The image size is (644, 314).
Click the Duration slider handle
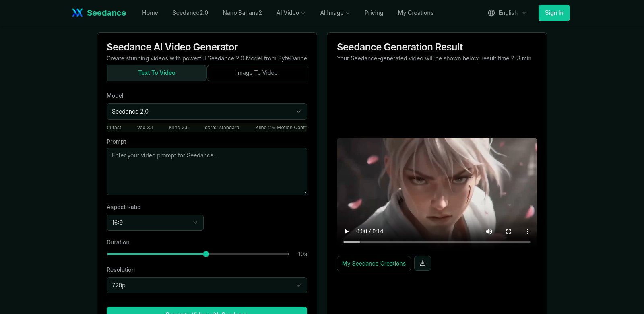pos(206,254)
